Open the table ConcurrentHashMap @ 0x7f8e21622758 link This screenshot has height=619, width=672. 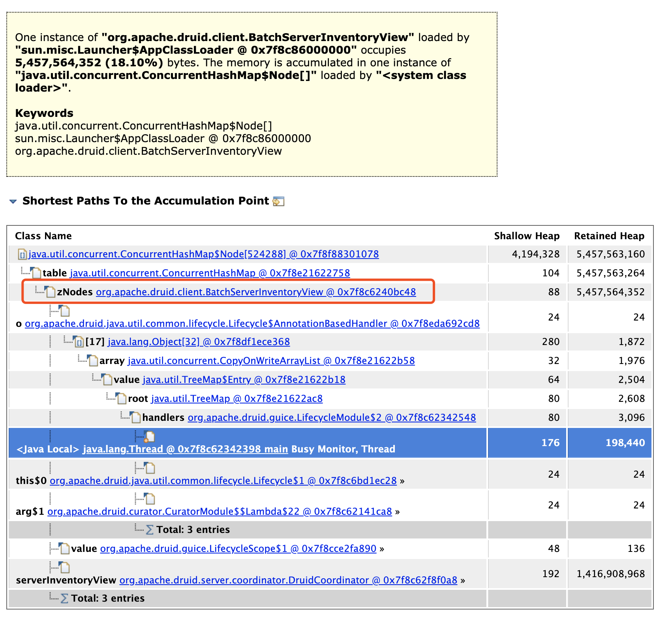click(x=210, y=273)
